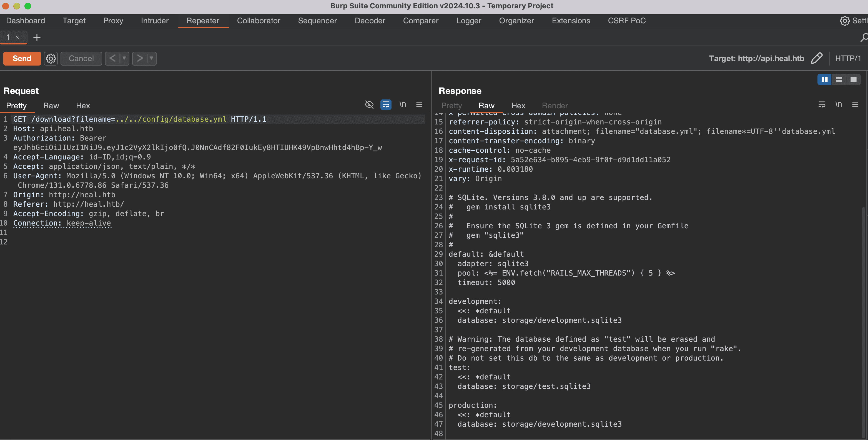
Task: Select combined single-pane layout icon
Action: coord(853,79)
